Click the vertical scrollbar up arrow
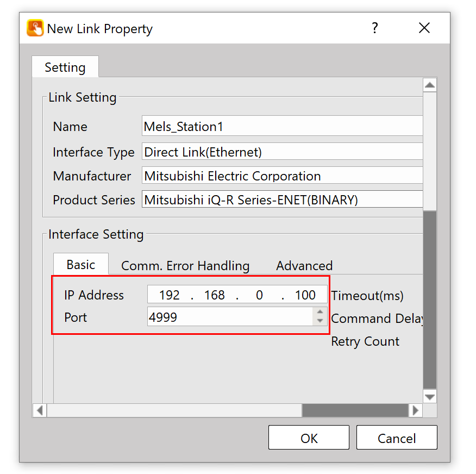Viewport: 476px width, 474px height. coord(430,85)
